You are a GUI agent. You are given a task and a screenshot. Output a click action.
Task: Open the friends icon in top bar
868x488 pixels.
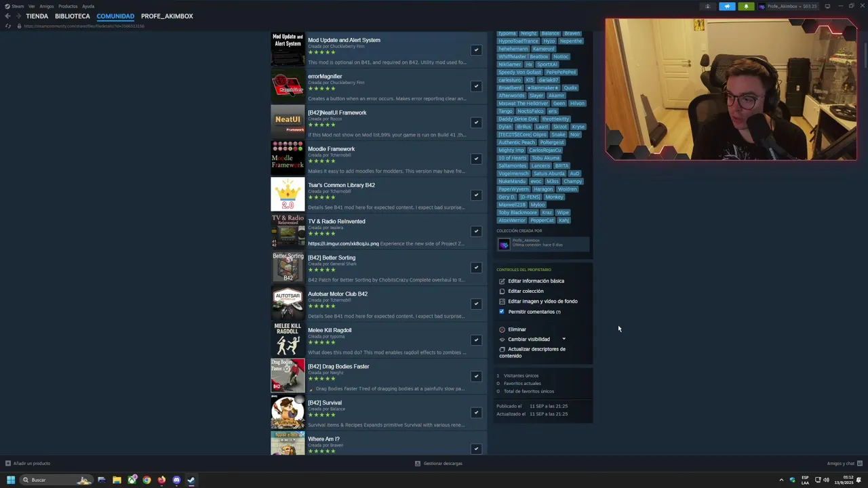point(708,6)
